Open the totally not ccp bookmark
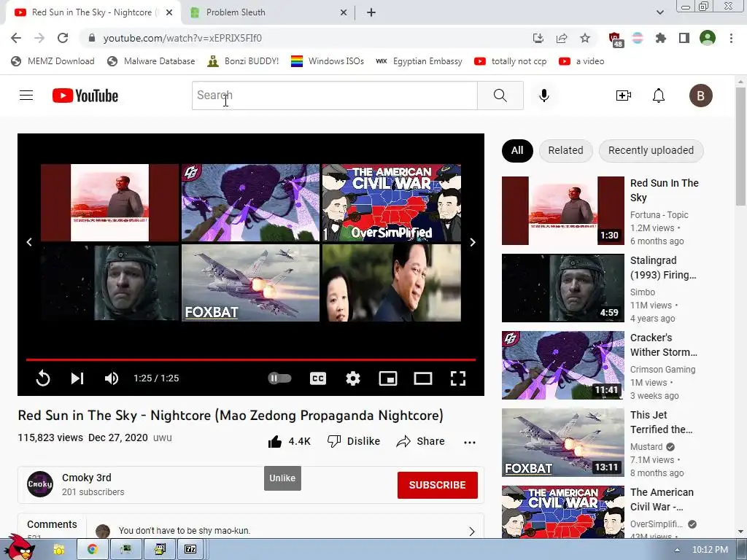Viewport: 747px width, 560px height. pos(510,61)
